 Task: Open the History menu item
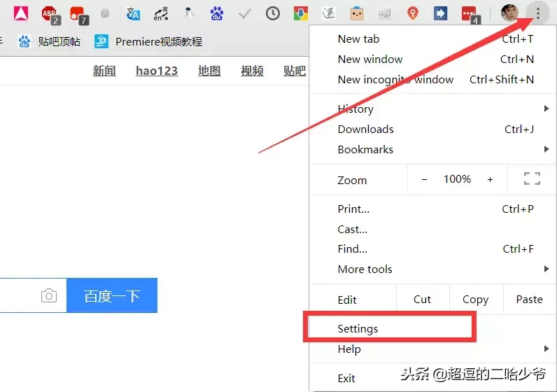coord(432,108)
